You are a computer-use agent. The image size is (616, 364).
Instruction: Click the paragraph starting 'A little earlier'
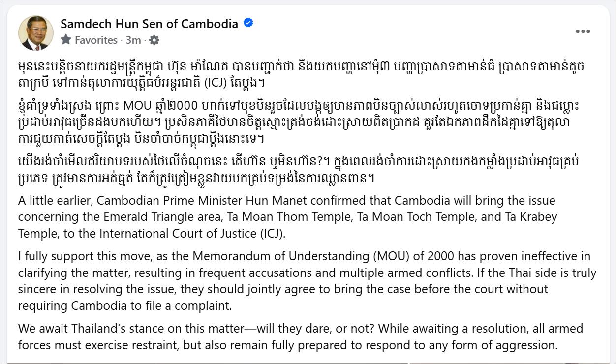287,217
